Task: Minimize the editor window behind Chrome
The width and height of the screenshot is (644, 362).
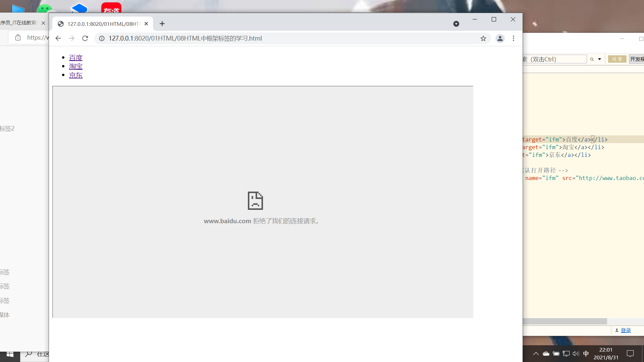Action: tap(622, 39)
